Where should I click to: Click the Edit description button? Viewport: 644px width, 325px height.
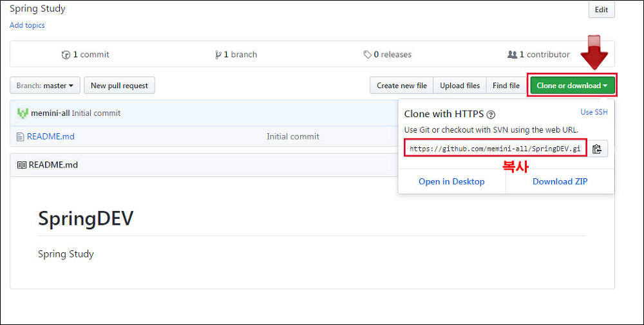tap(601, 10)
